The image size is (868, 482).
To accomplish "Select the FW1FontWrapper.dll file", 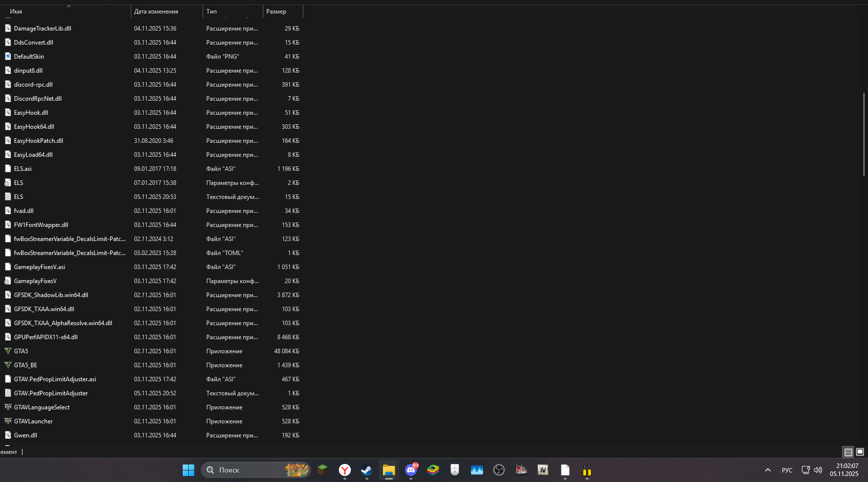I will click(x=41, y=225).
